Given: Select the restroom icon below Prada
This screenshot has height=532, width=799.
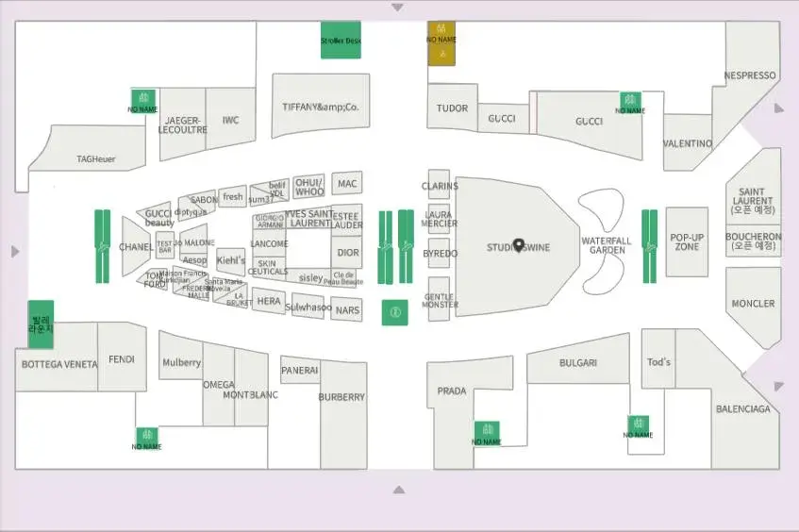Looking at the screenshot, I should pos(487,431).
